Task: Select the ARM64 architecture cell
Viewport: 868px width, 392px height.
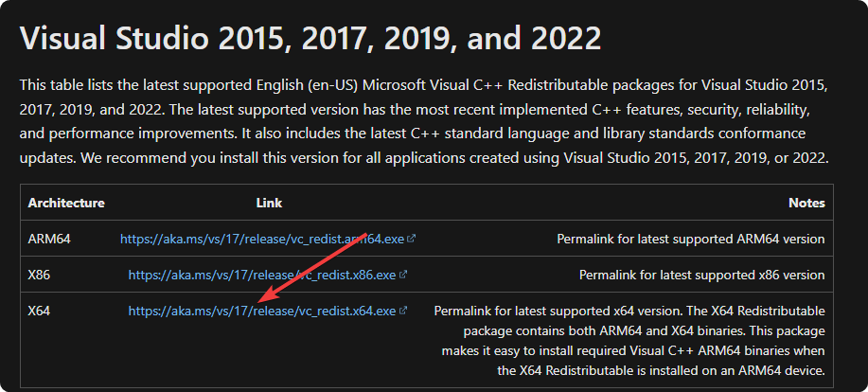Action: (49, 240)
